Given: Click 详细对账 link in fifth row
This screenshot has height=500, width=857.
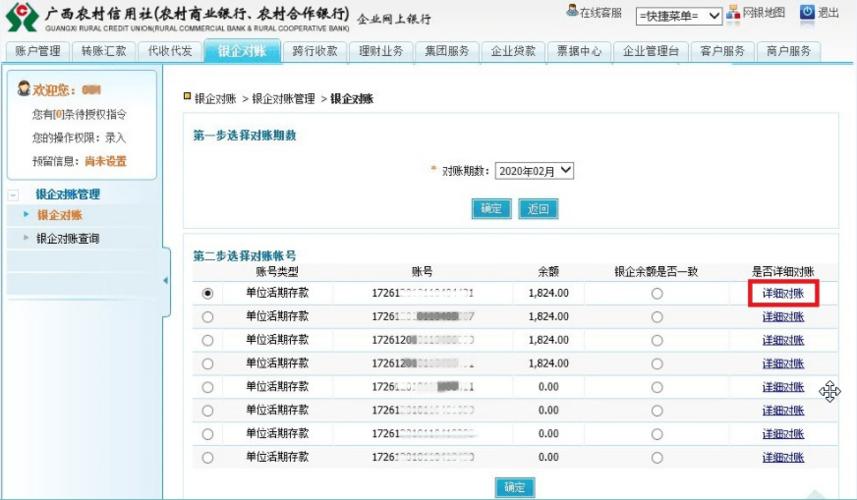Looking at the screenshot, I should click(x=783, y=387).
